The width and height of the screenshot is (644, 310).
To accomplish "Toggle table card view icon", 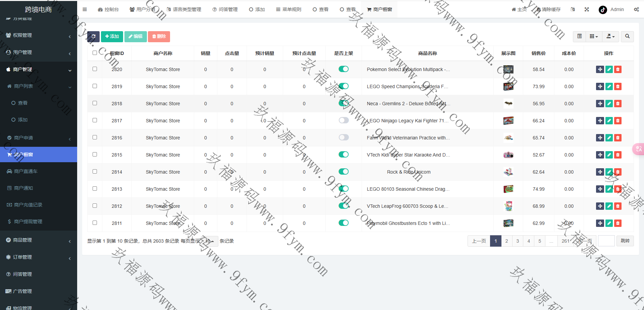I will (x=579, y=37).
